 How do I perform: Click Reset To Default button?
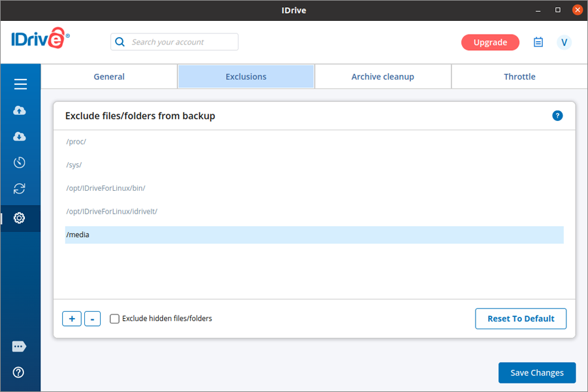521,319
